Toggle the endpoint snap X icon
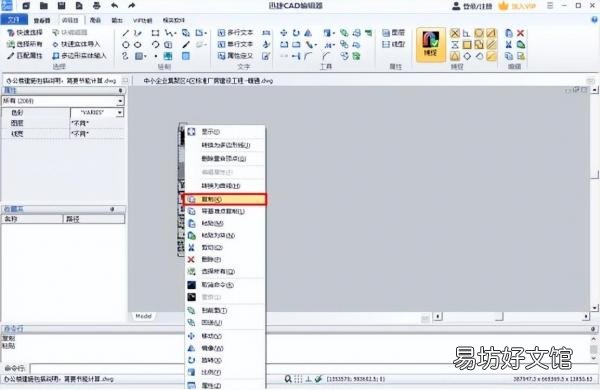 tap(455, 33)
